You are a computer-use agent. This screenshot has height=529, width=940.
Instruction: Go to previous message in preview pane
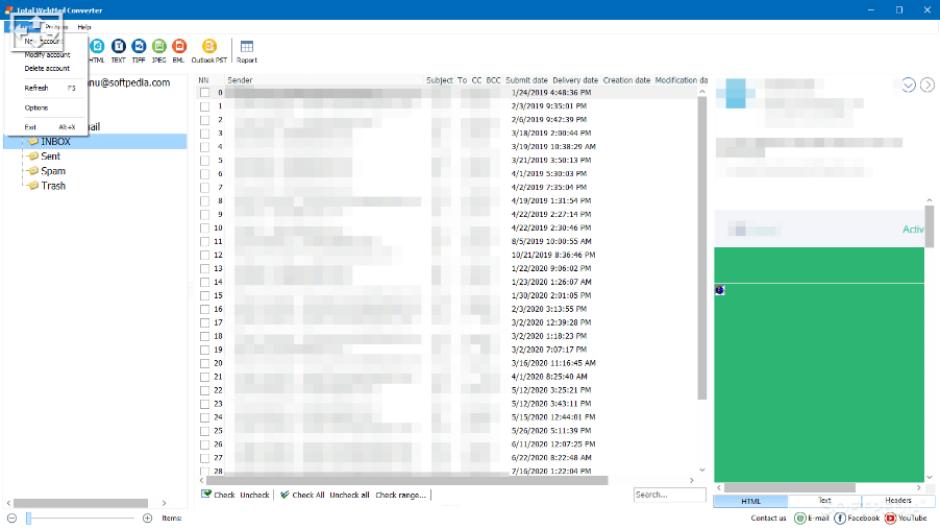pos(909,85)
